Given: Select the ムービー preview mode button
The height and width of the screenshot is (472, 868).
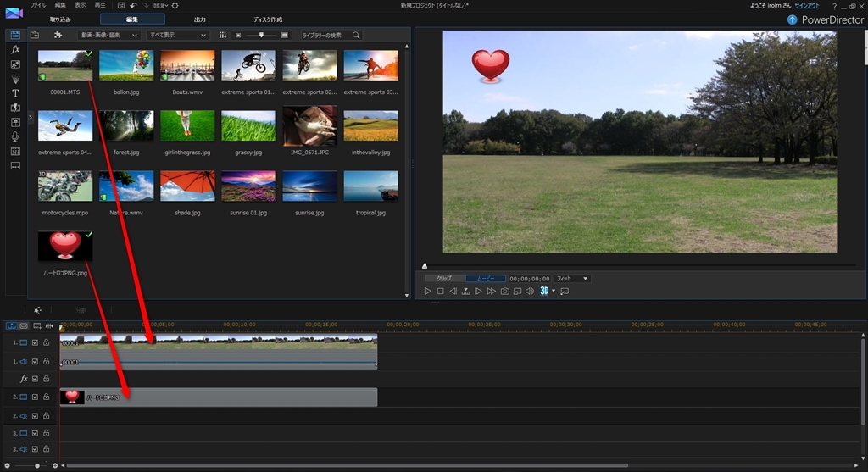Looking at the screenshot, I should click(485, 278).
